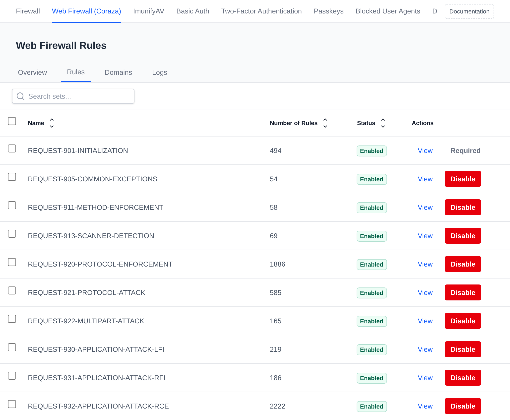View REQUEST-930-APPLICATION-ATTACK-LFI rules
Screen dimensions: 510x420
click(425, 350)
